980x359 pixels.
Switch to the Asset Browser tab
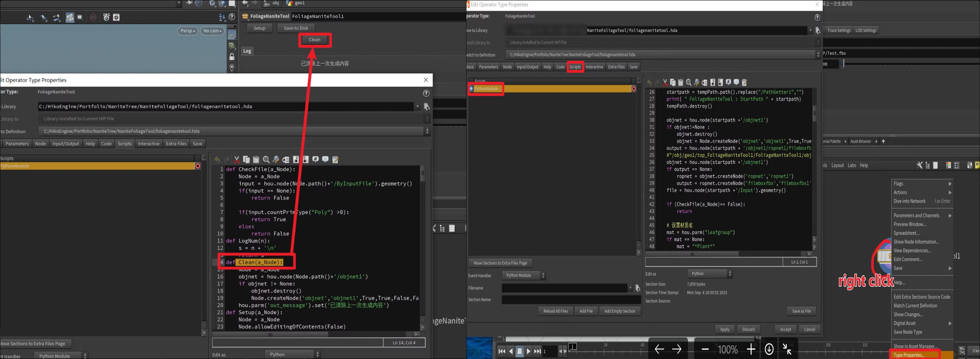tap(861, 141)
